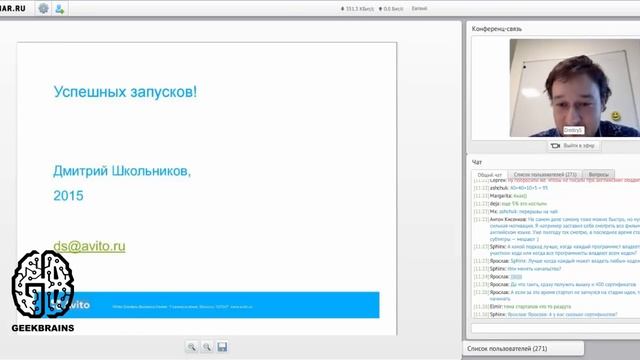Open the Вопросы tab
The height and width of the screenshot is (360, 640).
pos(598,174)
